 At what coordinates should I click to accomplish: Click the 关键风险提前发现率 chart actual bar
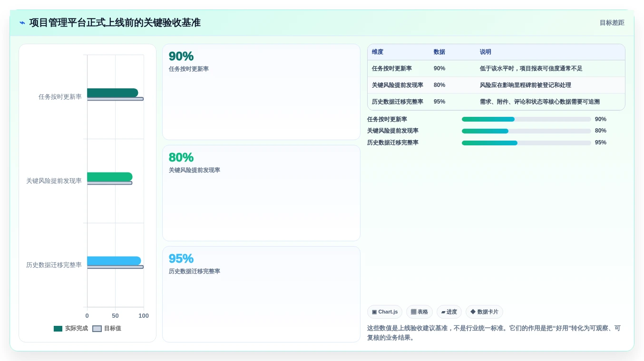click(110, 177)
